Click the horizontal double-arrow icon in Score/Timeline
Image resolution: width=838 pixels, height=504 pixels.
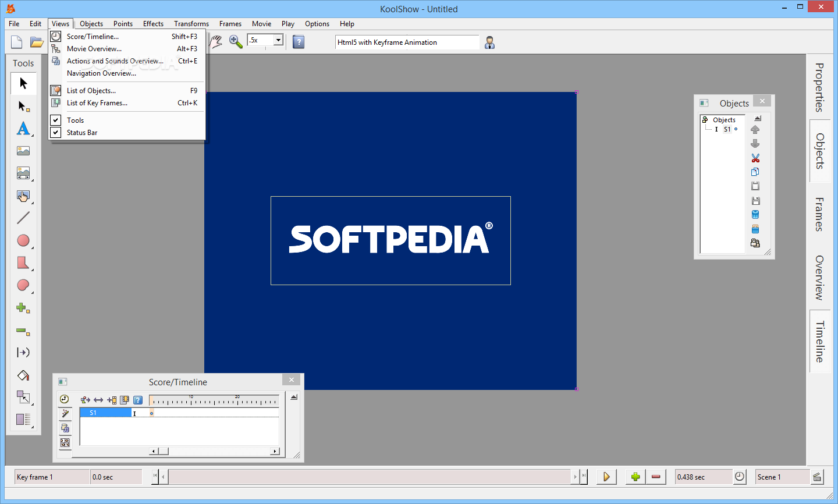tap(98, 400)
